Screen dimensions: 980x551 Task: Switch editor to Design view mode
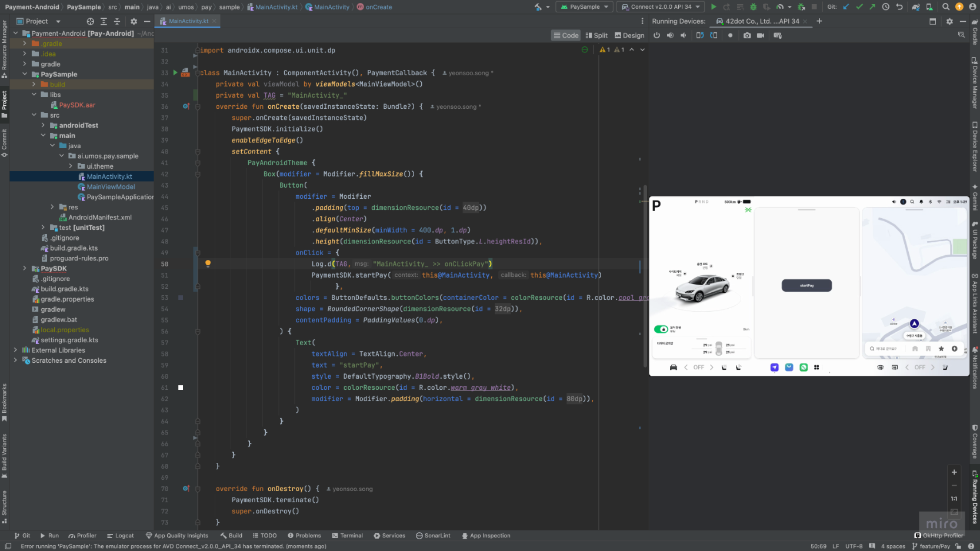pos(629,35)
